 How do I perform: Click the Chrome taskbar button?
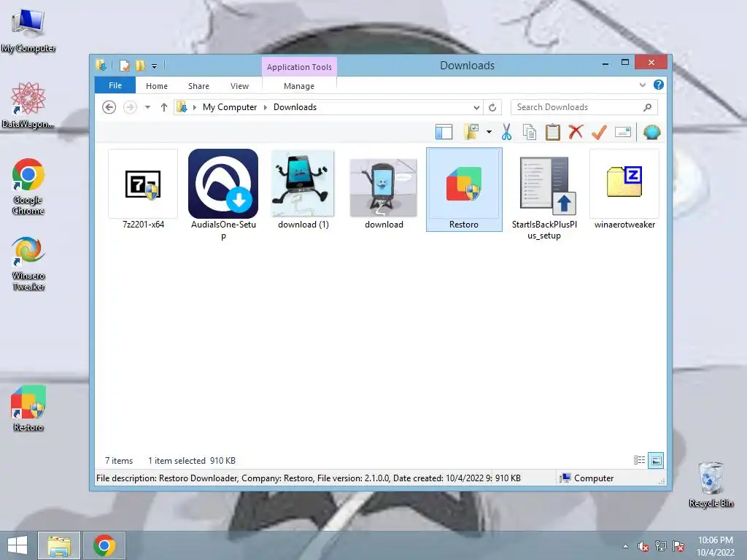click(104, 545)
